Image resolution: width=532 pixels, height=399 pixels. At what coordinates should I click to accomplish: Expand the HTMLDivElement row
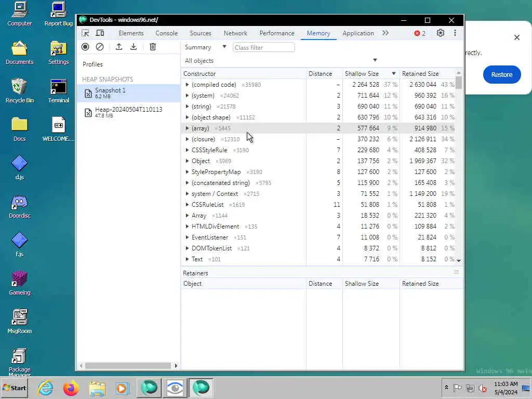point(187,227)
